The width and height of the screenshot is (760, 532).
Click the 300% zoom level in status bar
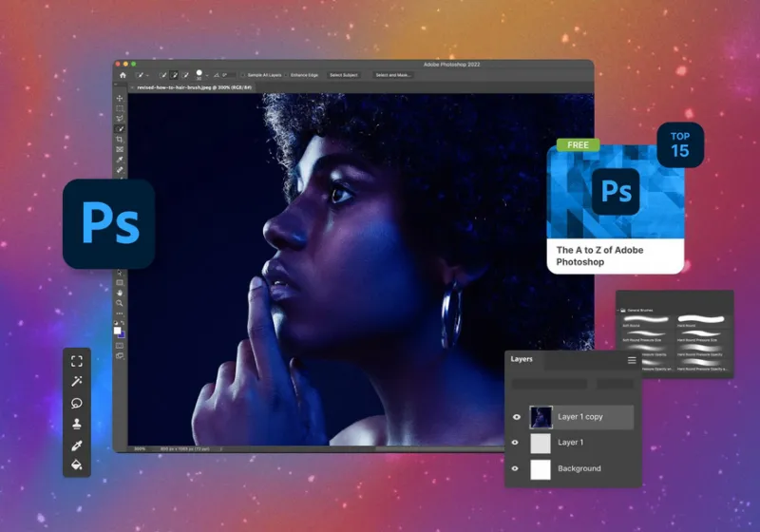[140, 449]
